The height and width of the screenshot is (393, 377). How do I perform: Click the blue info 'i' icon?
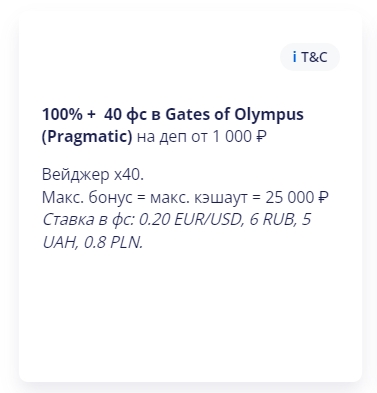coord(294,57)
